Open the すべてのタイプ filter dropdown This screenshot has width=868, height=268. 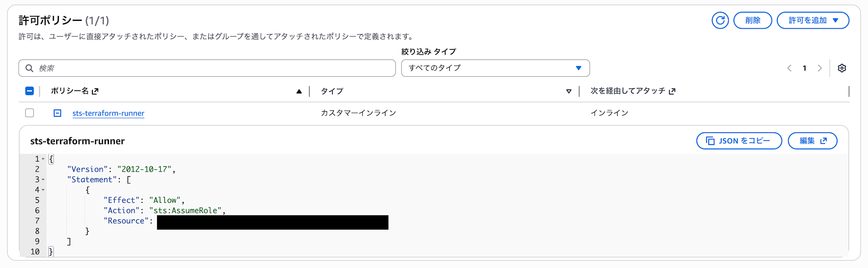[x=495, y=68]
